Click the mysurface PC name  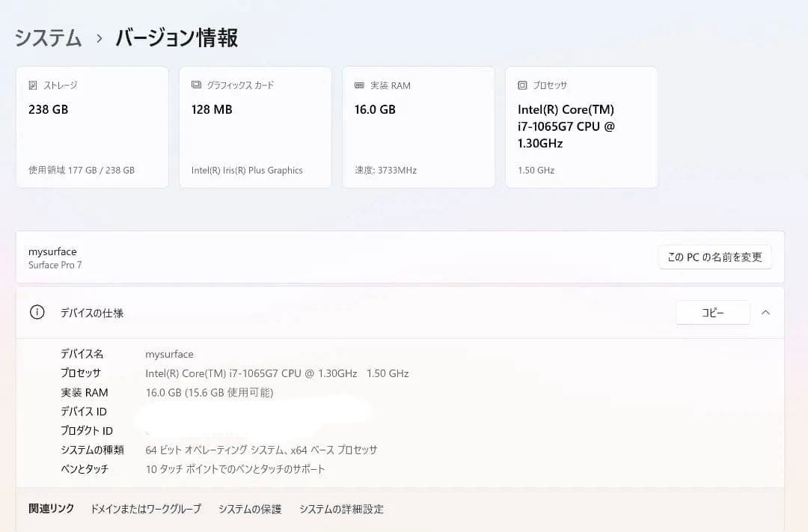pos(52,251)
